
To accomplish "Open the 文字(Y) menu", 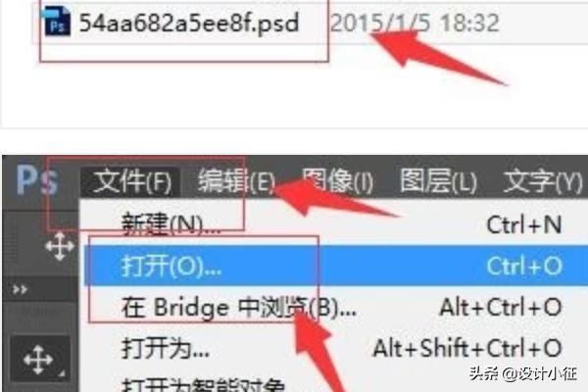I will 542,180.
